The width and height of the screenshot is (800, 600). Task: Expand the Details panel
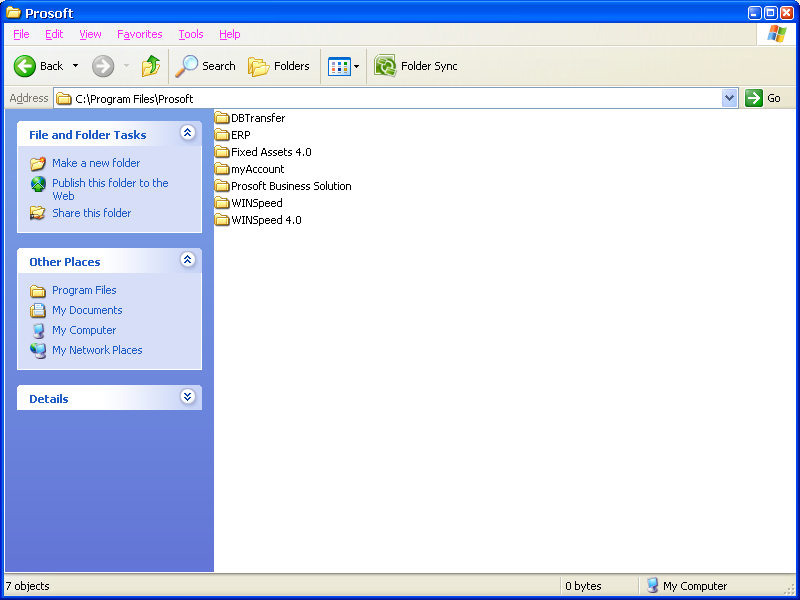[187, 397]
